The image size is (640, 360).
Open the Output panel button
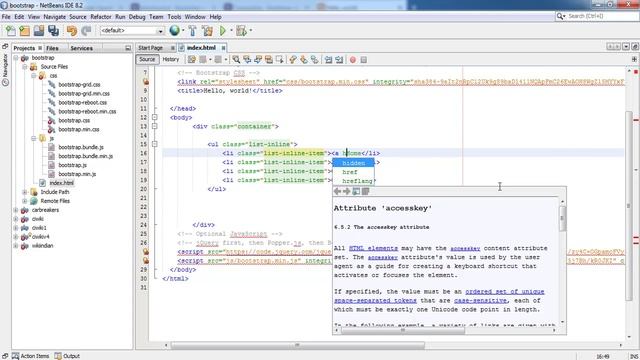click(x=68, y=356)
